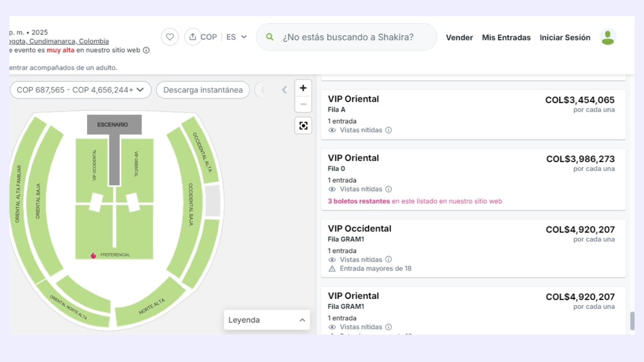Open the ES language selector dropdown

236,36
